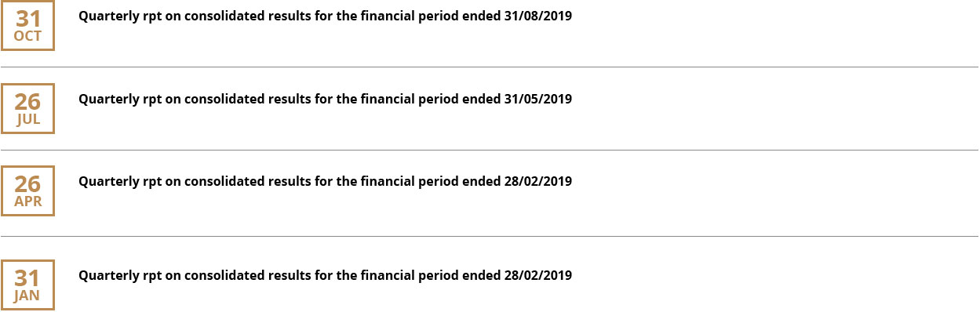980x312 pixels.
Task: Click the 26 APR date badge
Action: click(x=27, y=190)
